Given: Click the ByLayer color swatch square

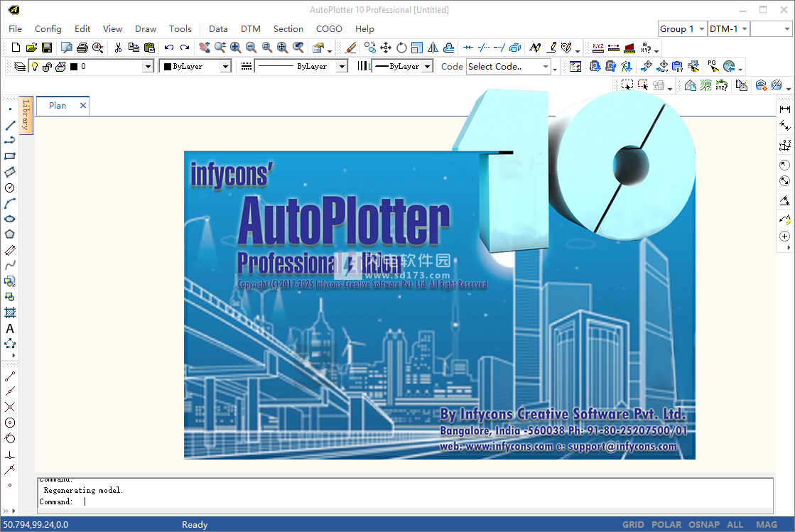Looking at the screenshot, I should [x=168, y=66].
